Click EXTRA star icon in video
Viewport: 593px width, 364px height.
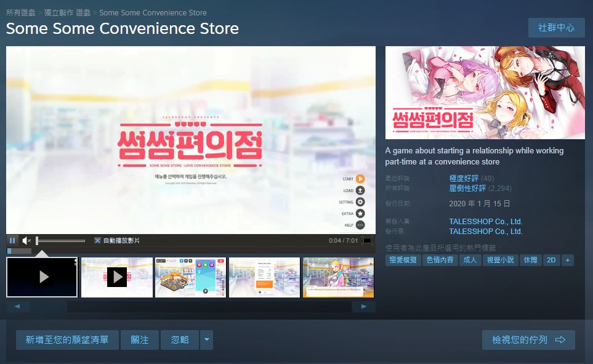tap(360, 214)
